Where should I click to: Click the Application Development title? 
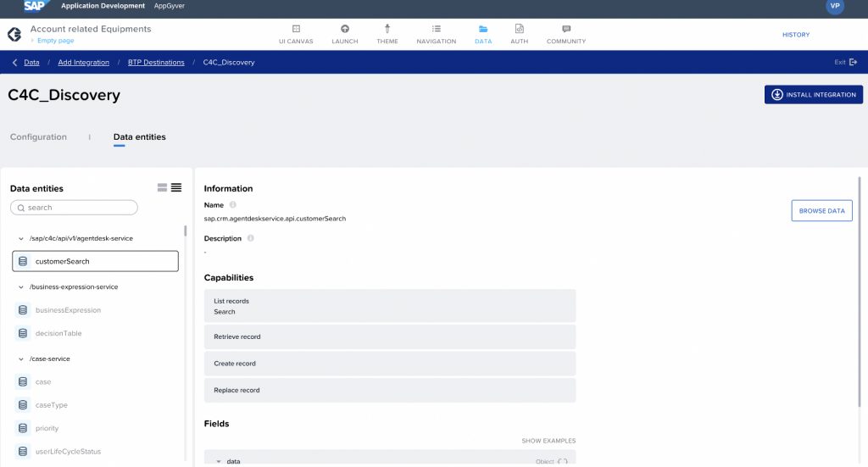[103, 6]
